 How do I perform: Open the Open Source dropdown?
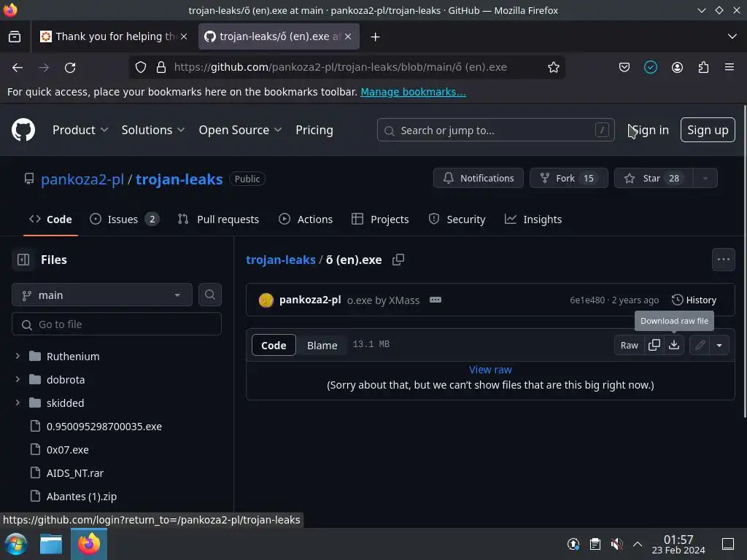pyautogui.click(x=240, y=130)
